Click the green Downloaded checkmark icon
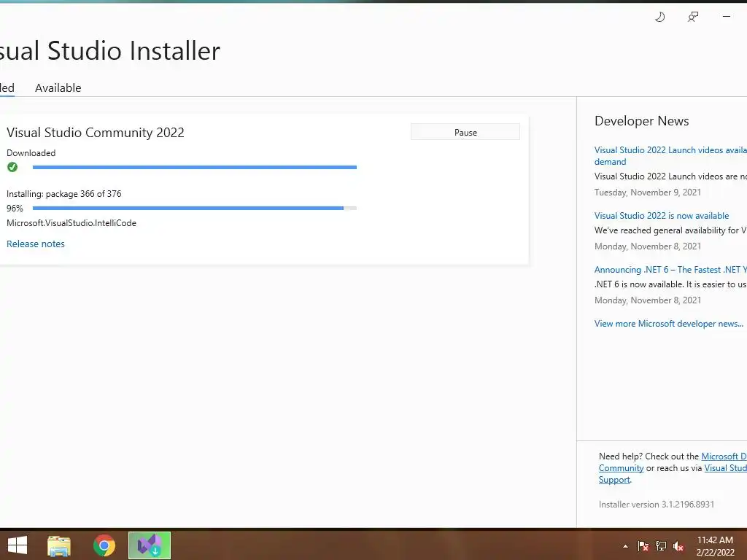 coord(12,167)
